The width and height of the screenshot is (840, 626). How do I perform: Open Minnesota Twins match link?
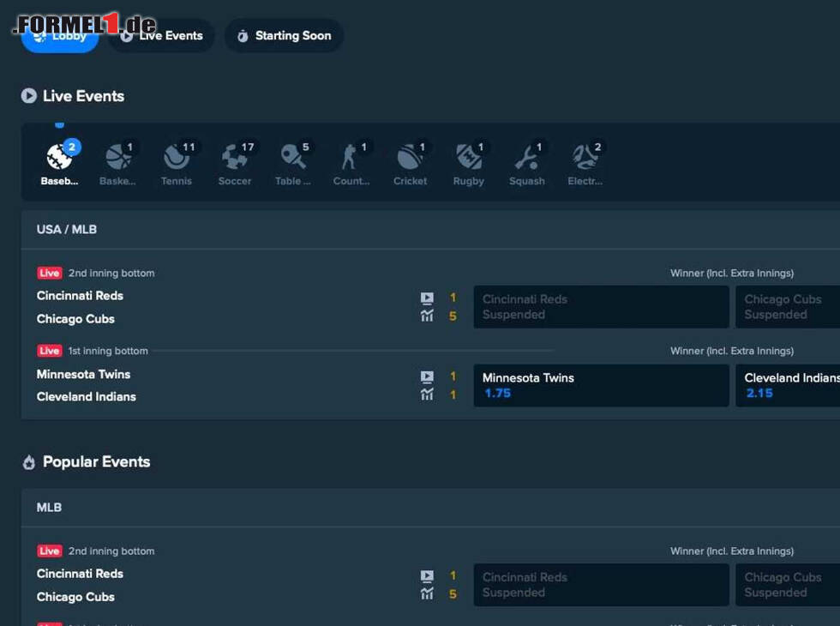click(x=84, y=374)
